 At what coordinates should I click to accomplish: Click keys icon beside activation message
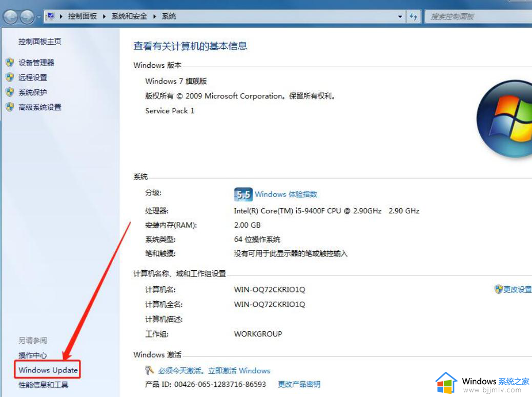click(x=149, y=370)
